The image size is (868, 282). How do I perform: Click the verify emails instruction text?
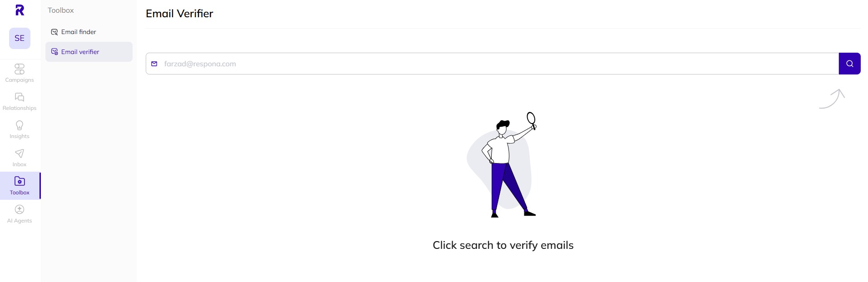[503, 245]
